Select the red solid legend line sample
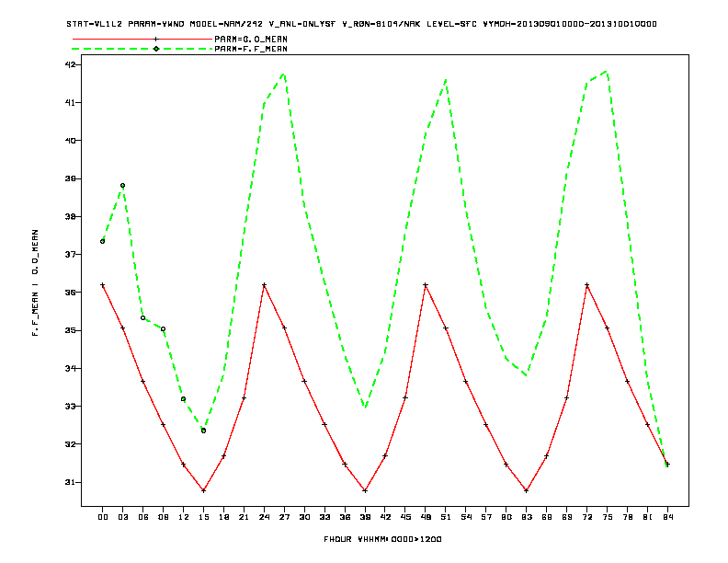 pos(142,39)
